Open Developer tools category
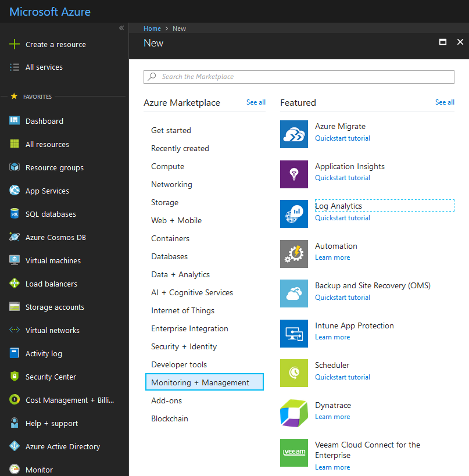Viewport: 469px width, 476px height. [179, 364]
